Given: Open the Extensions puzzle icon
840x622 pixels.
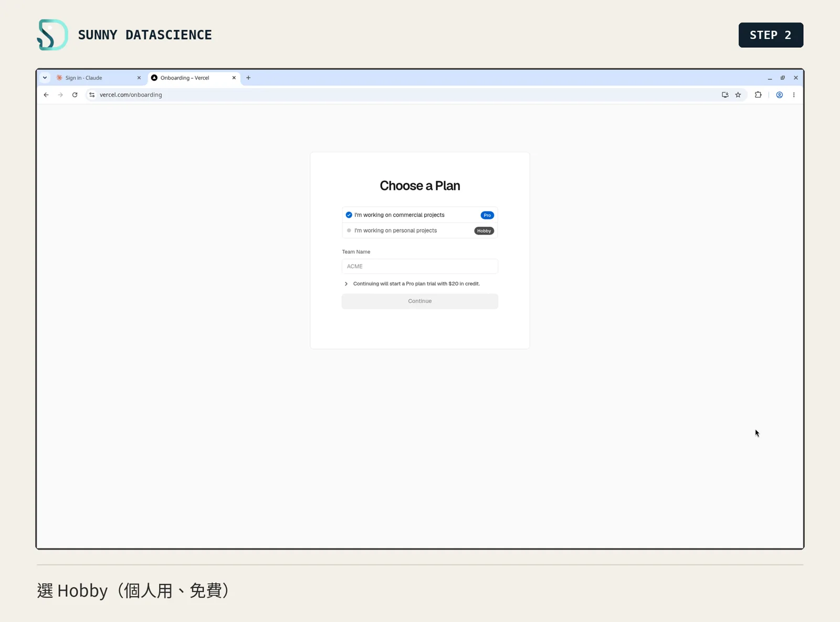Looking at the screenshot, I should (758, 95).
